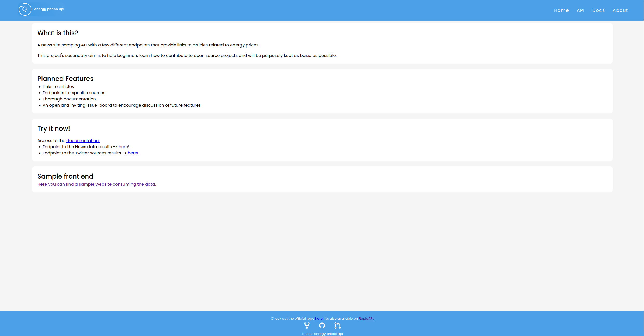
Task: Open the Home navigation item
Action: click(561, 10)
